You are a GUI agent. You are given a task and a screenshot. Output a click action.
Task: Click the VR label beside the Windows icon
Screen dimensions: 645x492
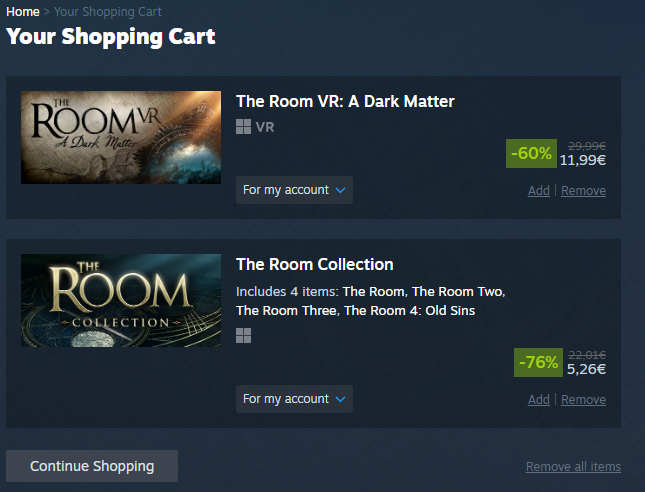265,127
